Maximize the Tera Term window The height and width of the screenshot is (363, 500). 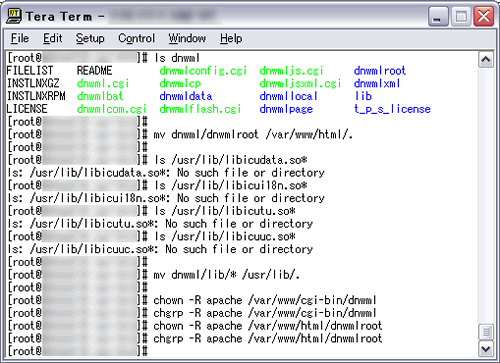pos(461,16)
